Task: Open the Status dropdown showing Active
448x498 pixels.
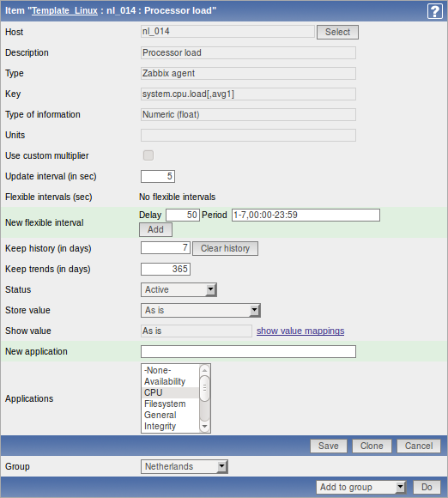Action: click(x=179, y=289)
